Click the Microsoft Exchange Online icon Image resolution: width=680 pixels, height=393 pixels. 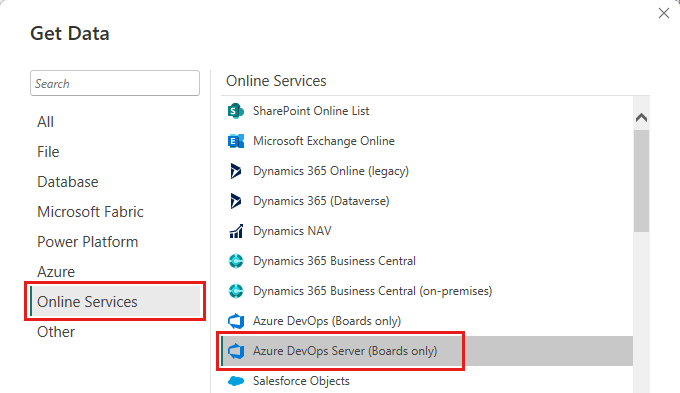[236, 141]
